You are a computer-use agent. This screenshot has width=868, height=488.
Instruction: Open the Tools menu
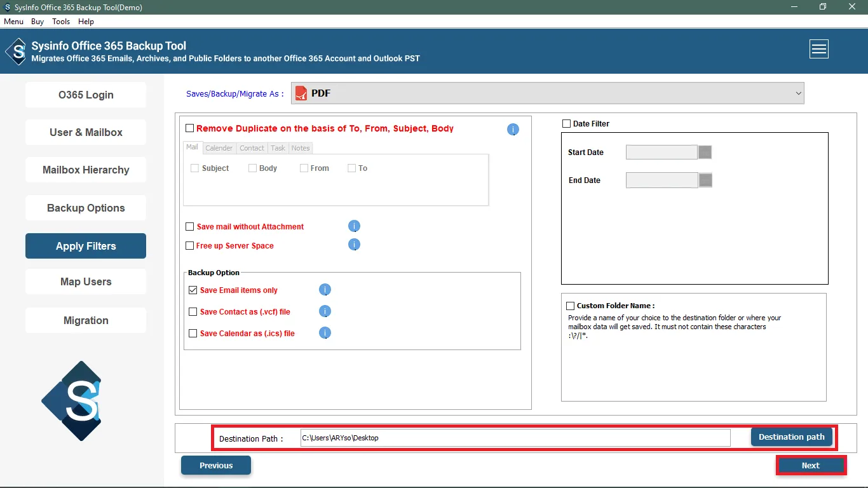pos(61,22)
